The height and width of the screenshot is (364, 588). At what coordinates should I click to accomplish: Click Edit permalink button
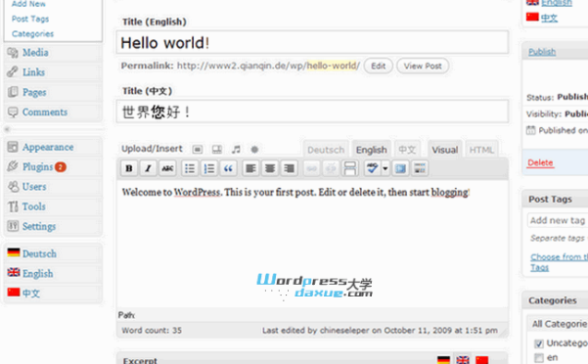378,66
